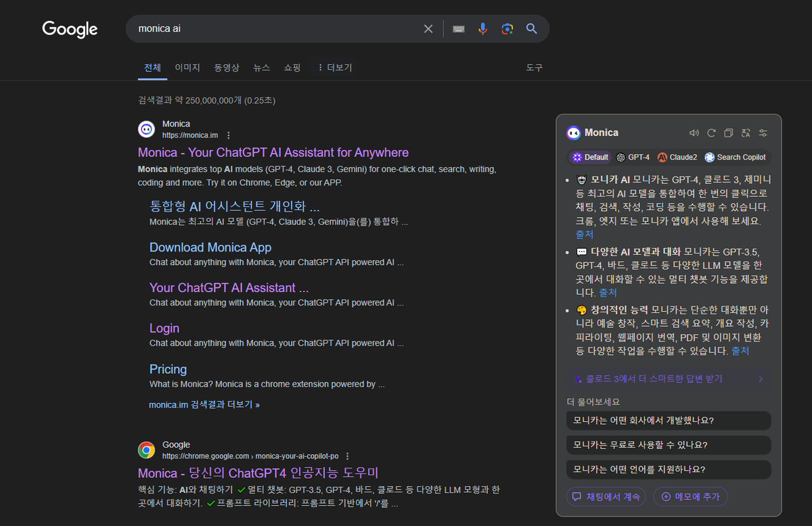Image resolution: width=812 pixels, height=526 pixels.
Task: Open the 'Your ChatGPT AI Assistant ...' sitelink
Action: [x=229, y=287]
